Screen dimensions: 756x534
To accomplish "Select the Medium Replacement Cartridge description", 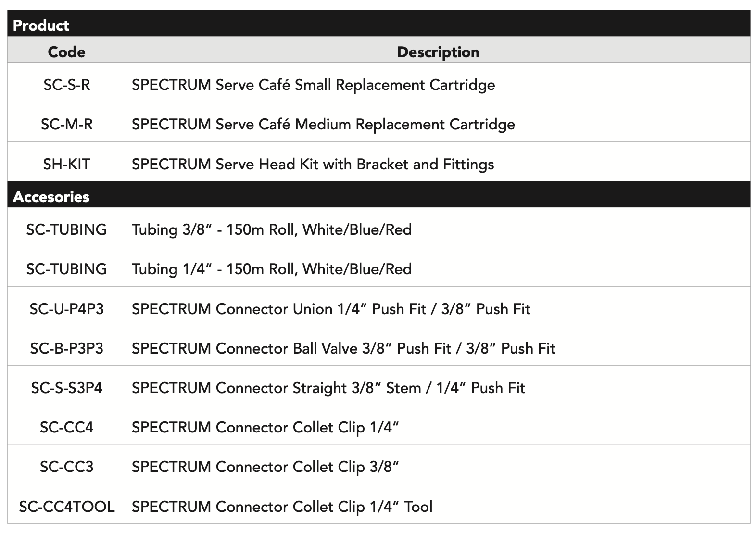I will tap(323, 124).
